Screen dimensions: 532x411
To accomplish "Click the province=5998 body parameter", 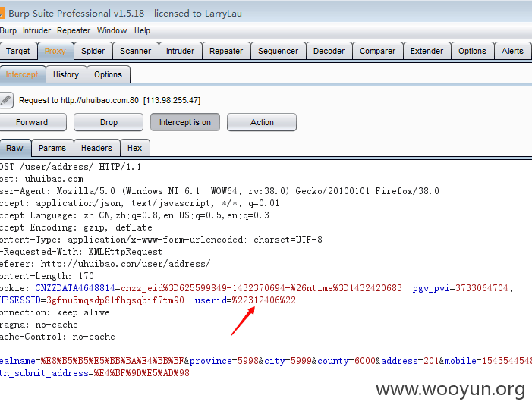I will pos(224,361).
